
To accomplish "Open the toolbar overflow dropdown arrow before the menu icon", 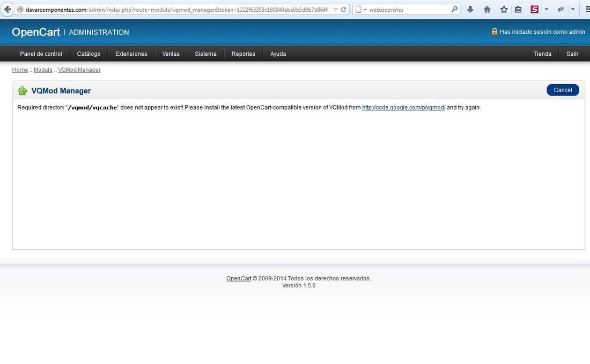I will [x=573, y=10].
